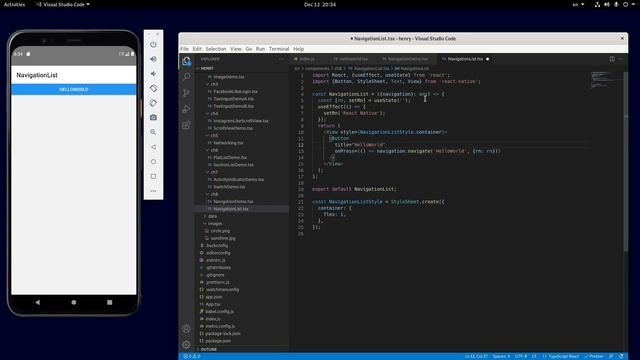Click the Prettier status bar item
The width and height of the screenshot is (640, 360).
coord(594,356)
